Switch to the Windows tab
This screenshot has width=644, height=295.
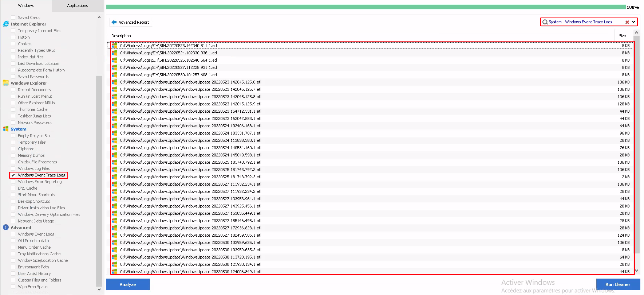pyautogui.click(x=26, y=5)
